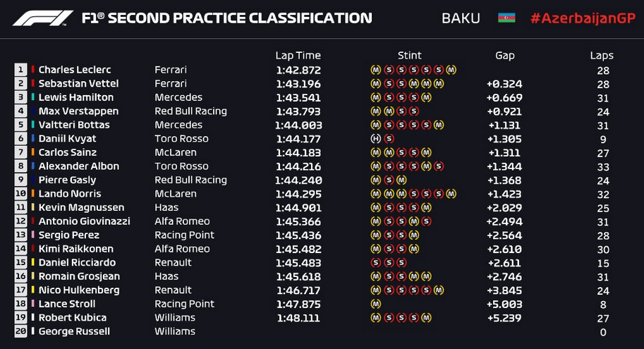Click Charles Leclerc's red team color bar
This screenshot has width=644, height=349.
pyautogui.click(x=33, y=69)
